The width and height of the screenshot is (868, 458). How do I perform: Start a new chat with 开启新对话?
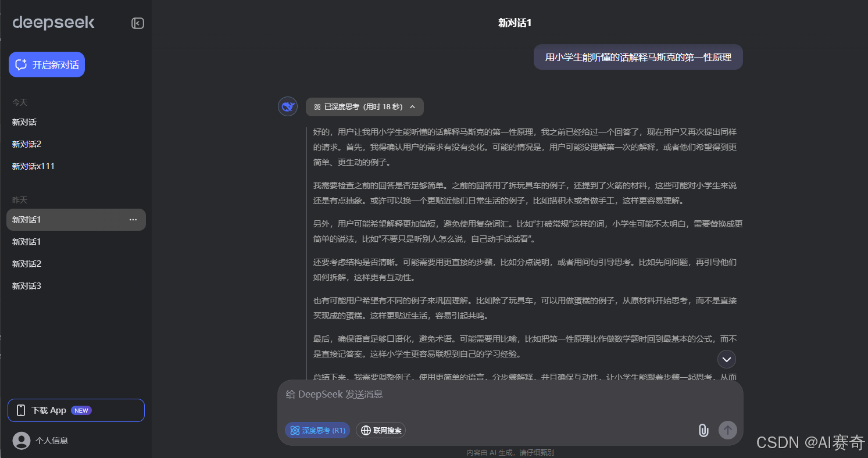[x=47, y=65]
